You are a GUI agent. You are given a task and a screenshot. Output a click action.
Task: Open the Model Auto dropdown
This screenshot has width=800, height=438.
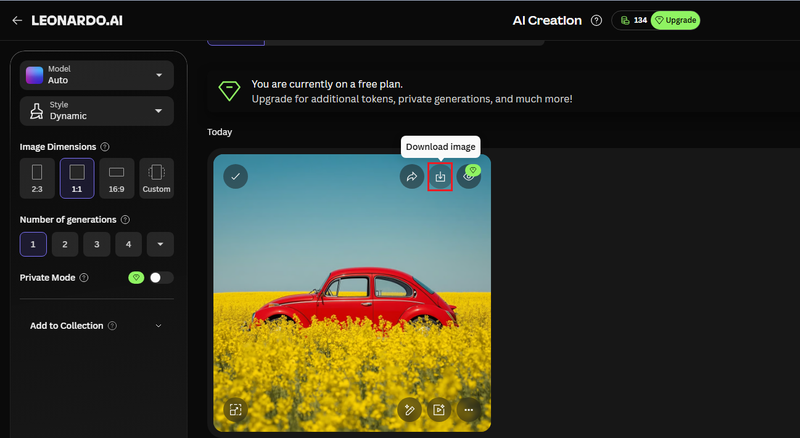coord(97,75)
